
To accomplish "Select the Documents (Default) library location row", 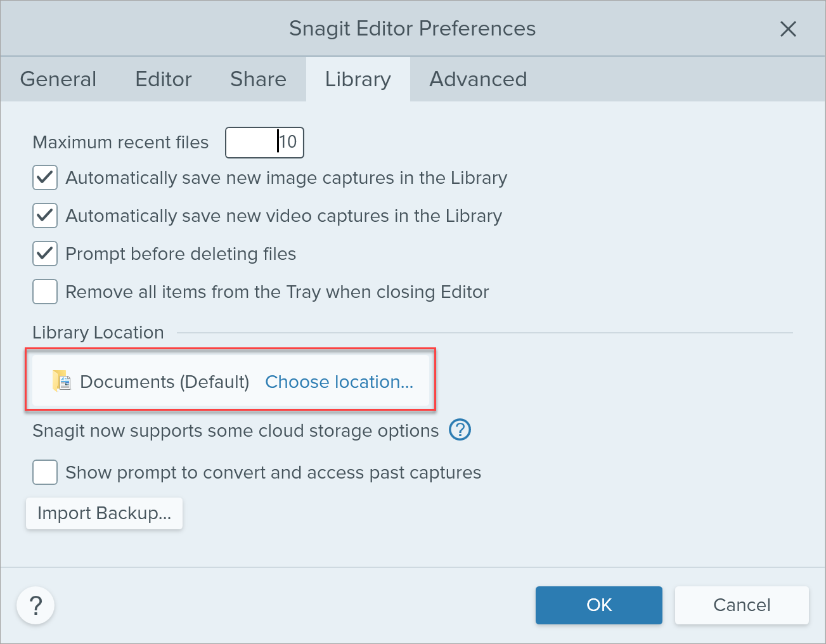I will click(164, 381).
